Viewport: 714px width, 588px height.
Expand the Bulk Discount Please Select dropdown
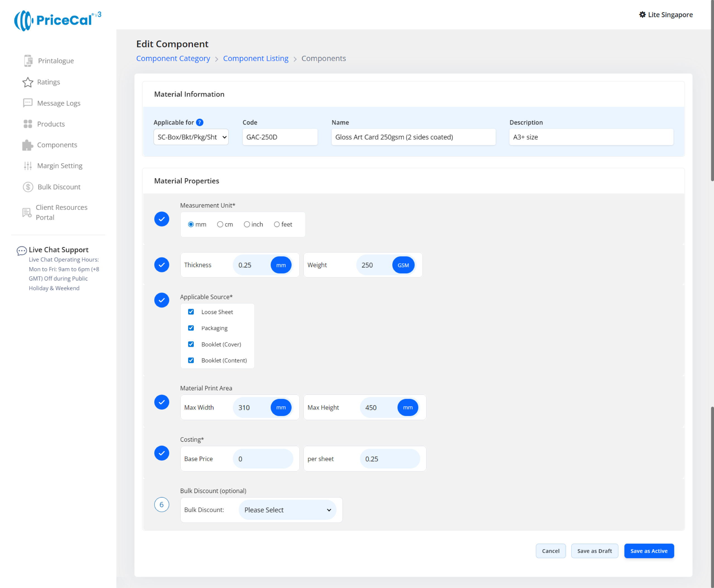click(288, 510)
